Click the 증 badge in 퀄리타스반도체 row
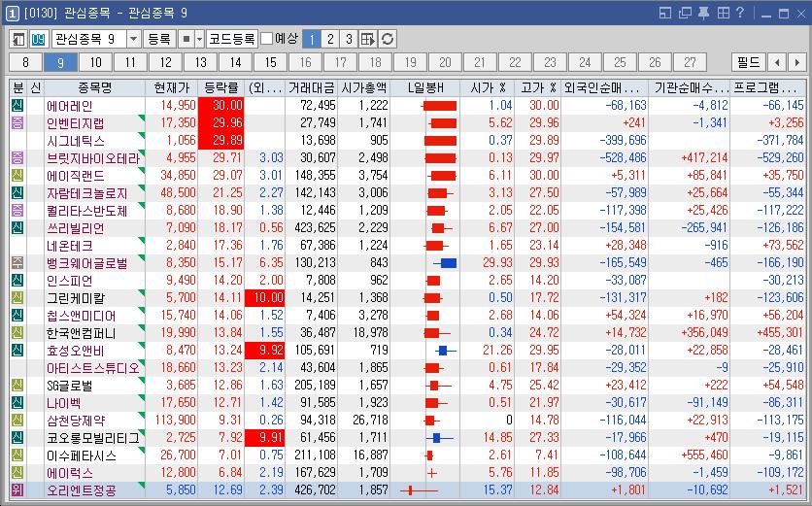This screenshot has height=506, width=812. point(17,211)
